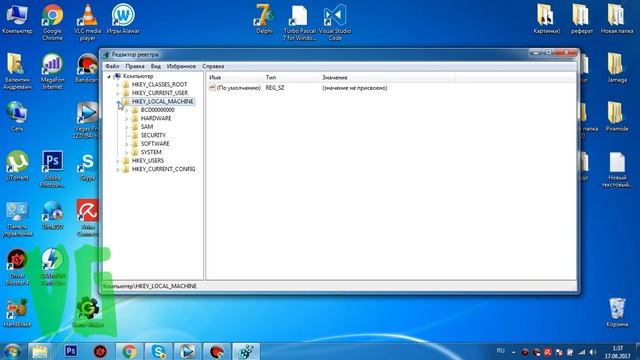Open the Избранное menu
This screenshot has width=640, height=360.
[181, 66]
